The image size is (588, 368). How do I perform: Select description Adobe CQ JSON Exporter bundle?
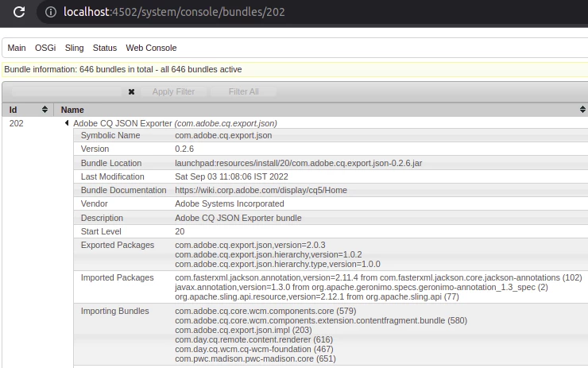tap(238, 218)
